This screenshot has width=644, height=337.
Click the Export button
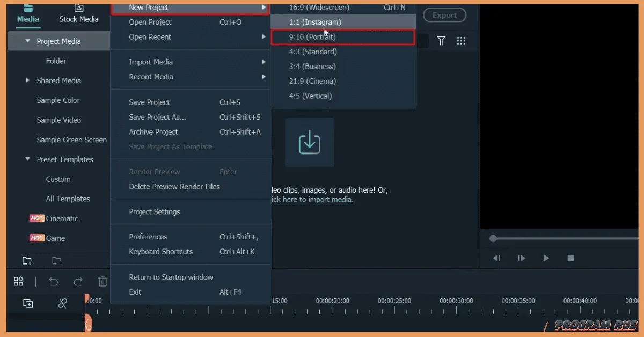444,15
